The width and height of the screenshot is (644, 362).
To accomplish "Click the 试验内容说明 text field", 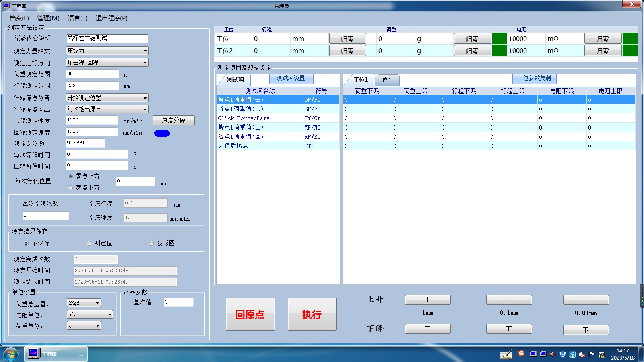I will click(107, 39).
